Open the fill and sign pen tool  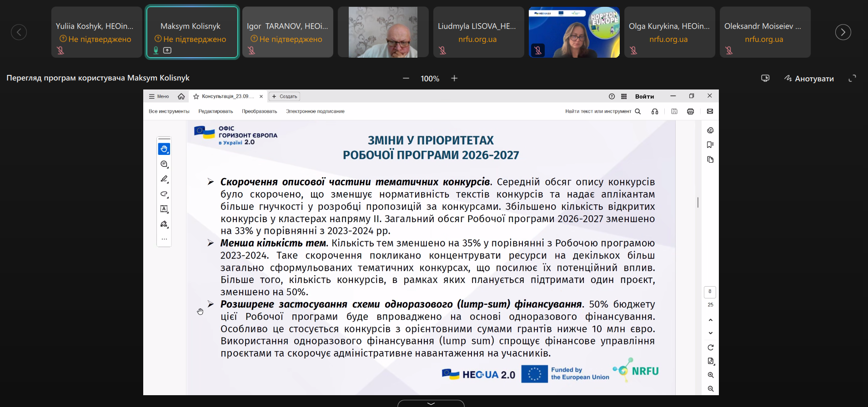point(164,224)
